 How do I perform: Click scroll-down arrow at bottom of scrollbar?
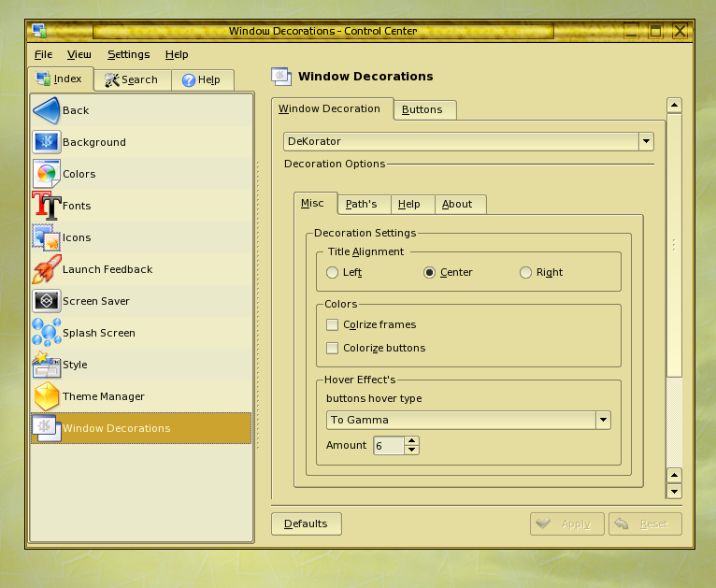(675, 492)
